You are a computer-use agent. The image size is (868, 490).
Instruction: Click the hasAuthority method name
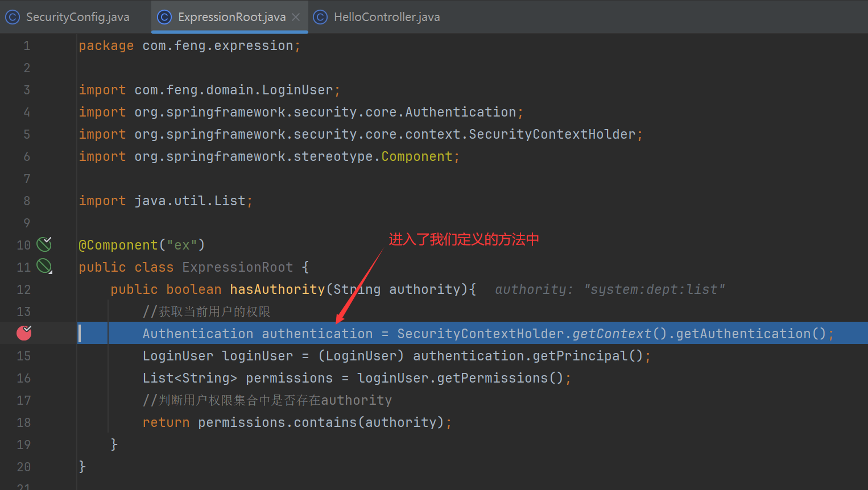point(278,289)
